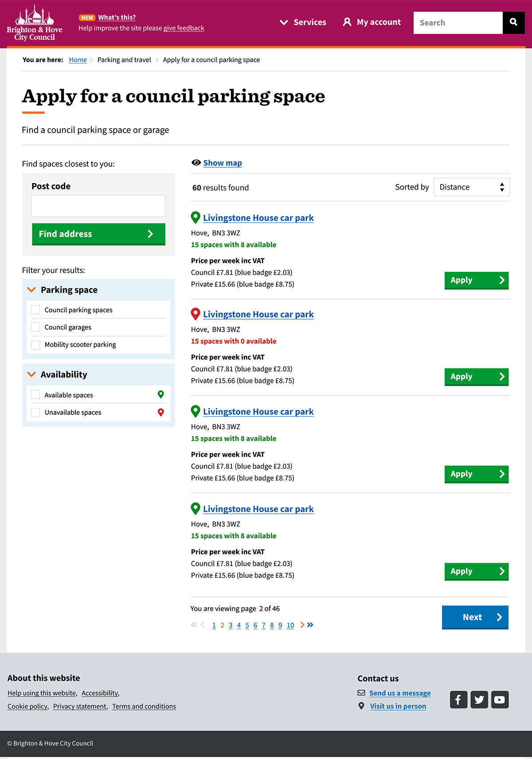The image size is (532, 759).
Task: Click the Brighton & Hove City Council logo
Action: 35,23
